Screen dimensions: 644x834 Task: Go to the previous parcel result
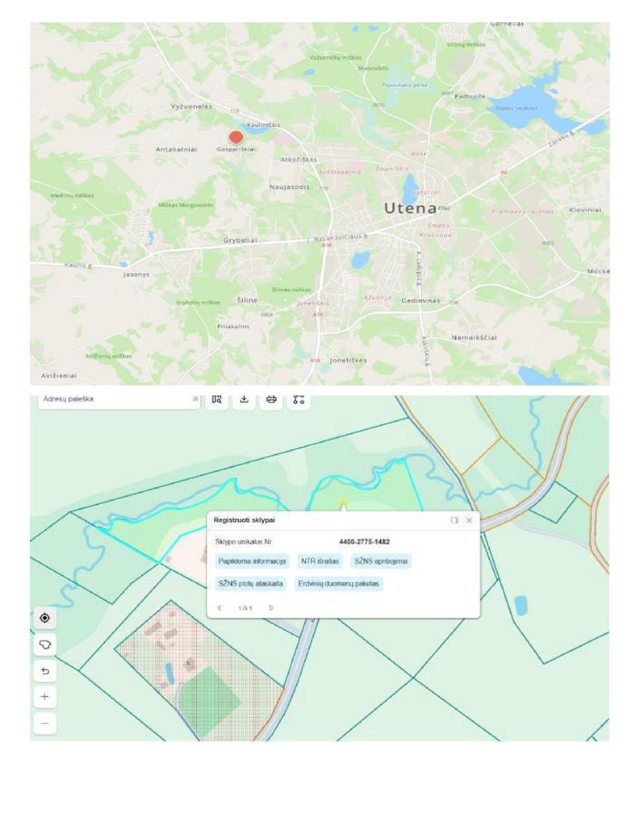coord(220,607)
